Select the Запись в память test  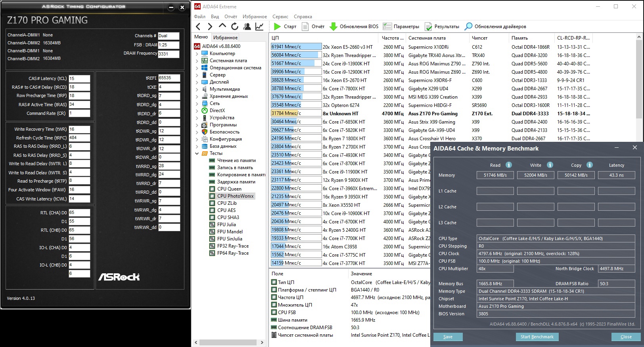click(235, 168)
